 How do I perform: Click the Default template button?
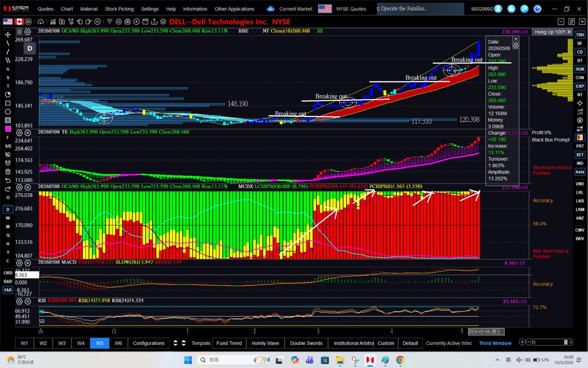pyautogui.click(x=410, y=343)
